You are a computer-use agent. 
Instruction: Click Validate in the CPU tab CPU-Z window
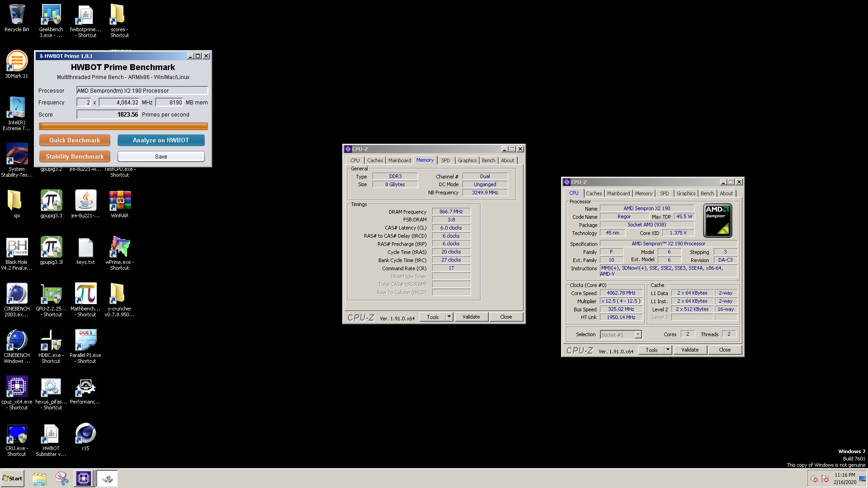coord(690,350)
